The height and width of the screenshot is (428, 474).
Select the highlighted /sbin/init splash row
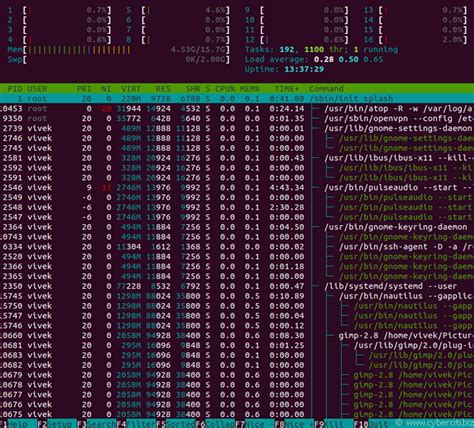click(237, 99)
